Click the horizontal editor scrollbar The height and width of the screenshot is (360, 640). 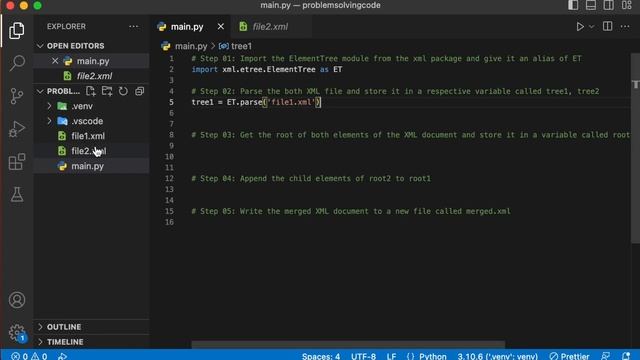[x=348, y=344]
